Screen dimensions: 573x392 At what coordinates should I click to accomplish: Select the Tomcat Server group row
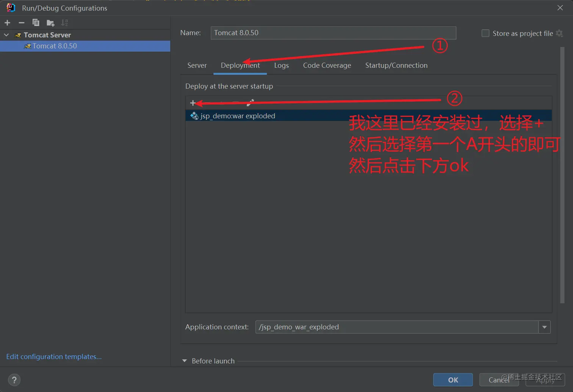tap(85, 35)
